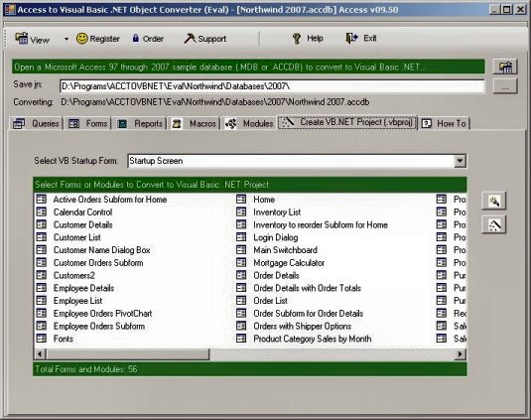Click the Employee Details form icon
Image resolution: width=531 pixels, height=420 pixels.
coord(42,288)
